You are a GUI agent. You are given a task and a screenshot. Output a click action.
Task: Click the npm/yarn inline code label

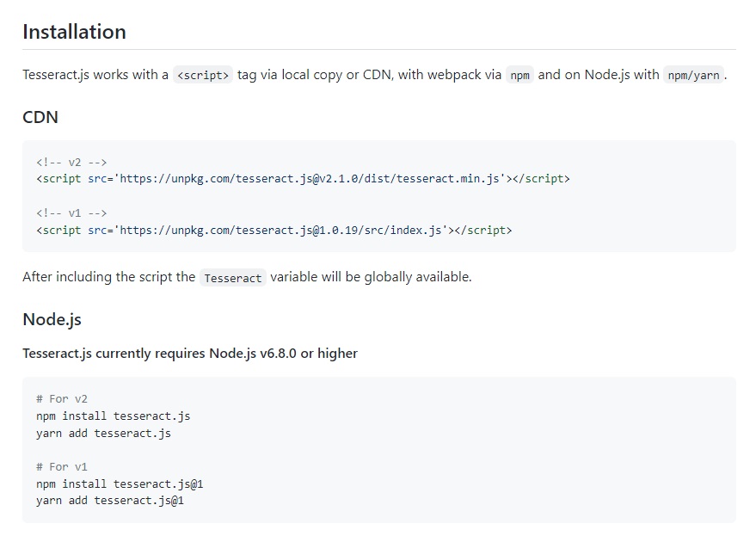pos(693,75)
